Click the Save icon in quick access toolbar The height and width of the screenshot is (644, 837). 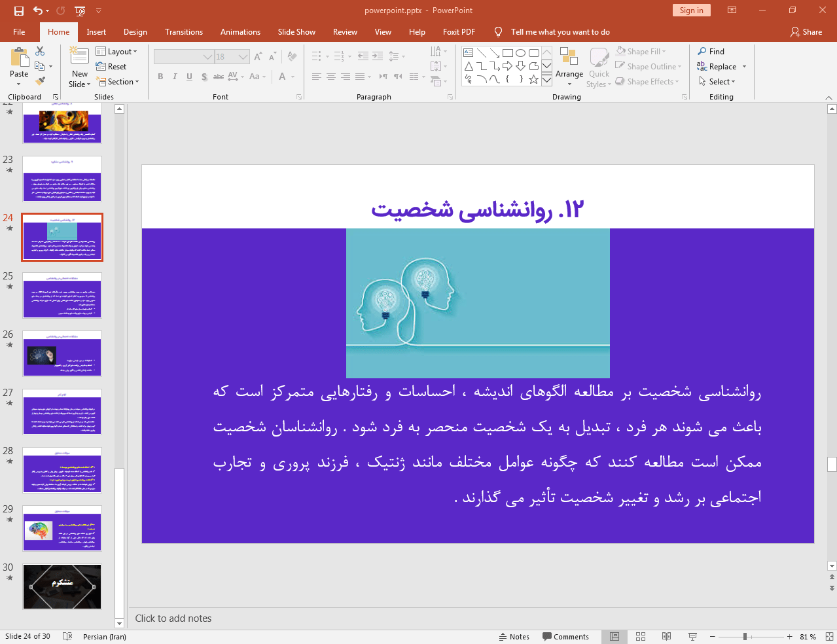click(18, 10)
